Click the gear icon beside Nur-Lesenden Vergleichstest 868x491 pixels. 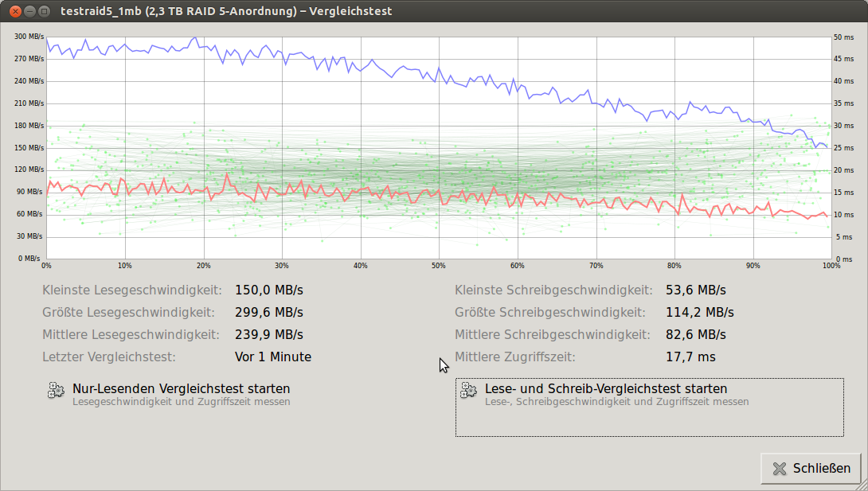pos(56,390)
